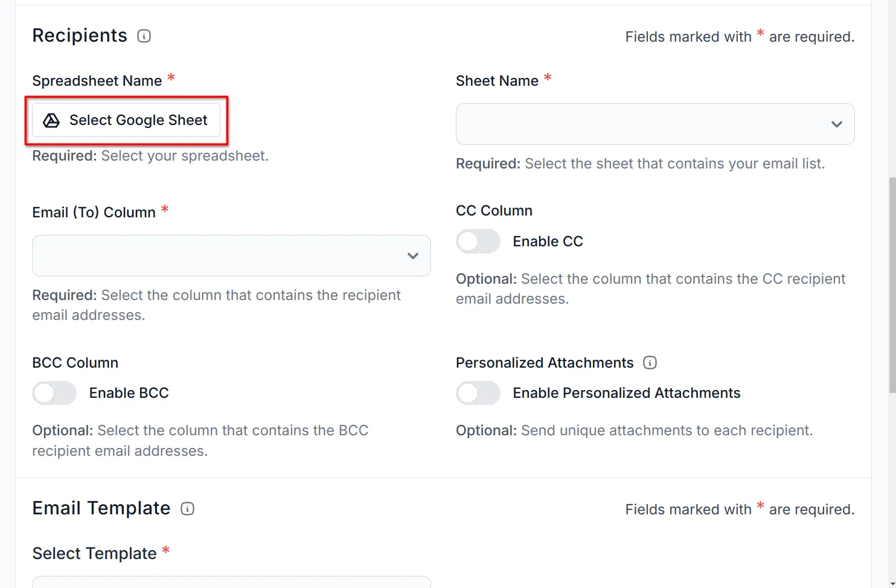The width and height of the screenshot is (896, 588).
Task: Open the info tooltip beside Email Template
Action: [187, 509]
